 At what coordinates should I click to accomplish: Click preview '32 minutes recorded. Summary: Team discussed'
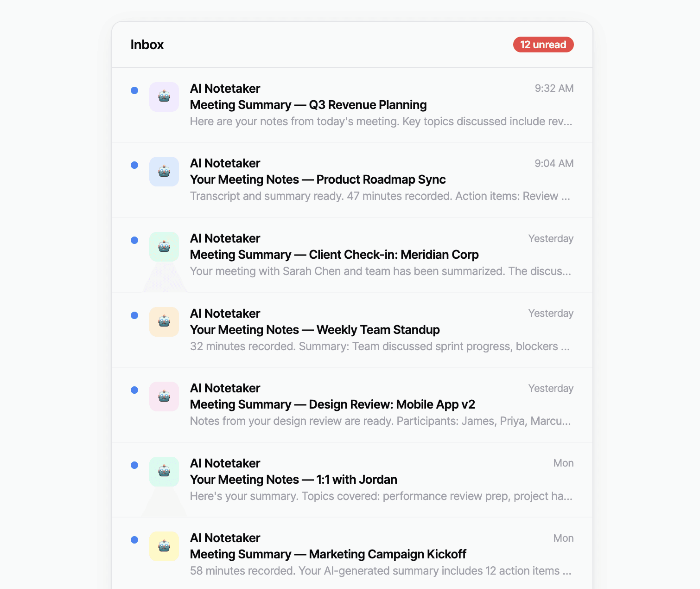(380, 346)
